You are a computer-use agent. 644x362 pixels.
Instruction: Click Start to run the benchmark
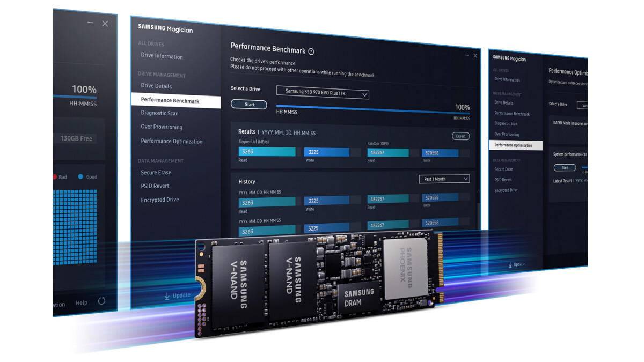pos(248,105)
